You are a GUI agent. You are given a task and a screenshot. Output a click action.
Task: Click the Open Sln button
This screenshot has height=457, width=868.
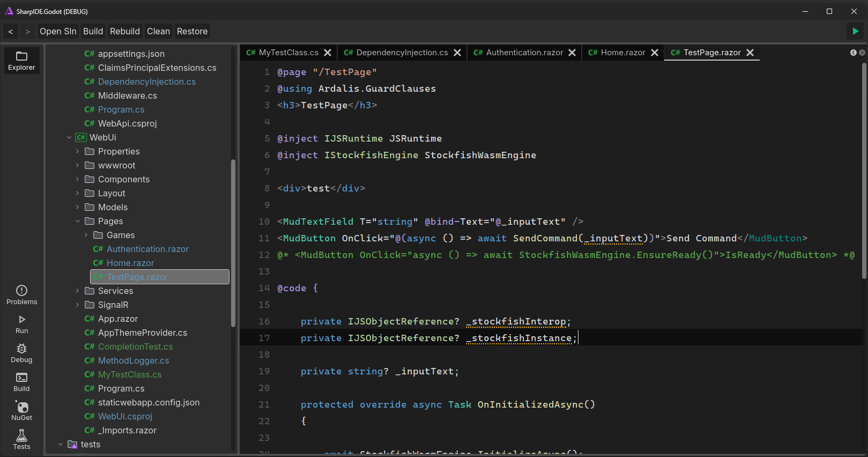[58, 32]
